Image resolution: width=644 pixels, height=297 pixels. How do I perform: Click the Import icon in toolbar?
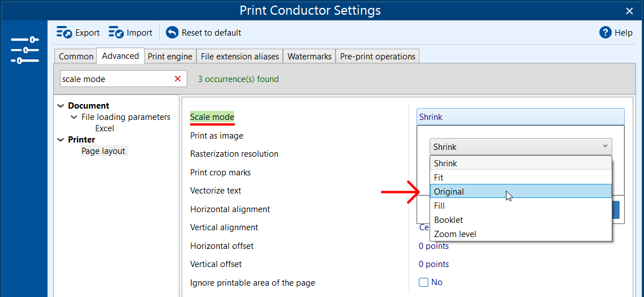[117, 33]
